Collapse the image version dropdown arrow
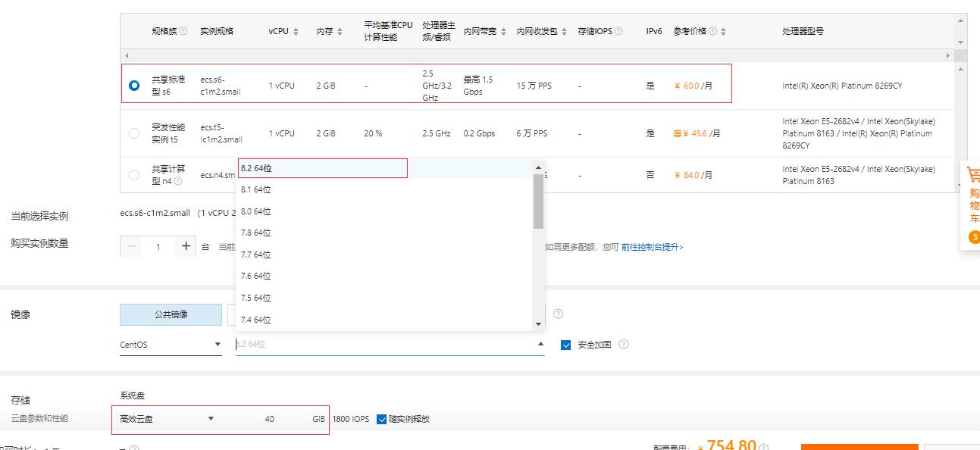The width and height of the screenshot is (980, 450). click(x=540, y=344)
